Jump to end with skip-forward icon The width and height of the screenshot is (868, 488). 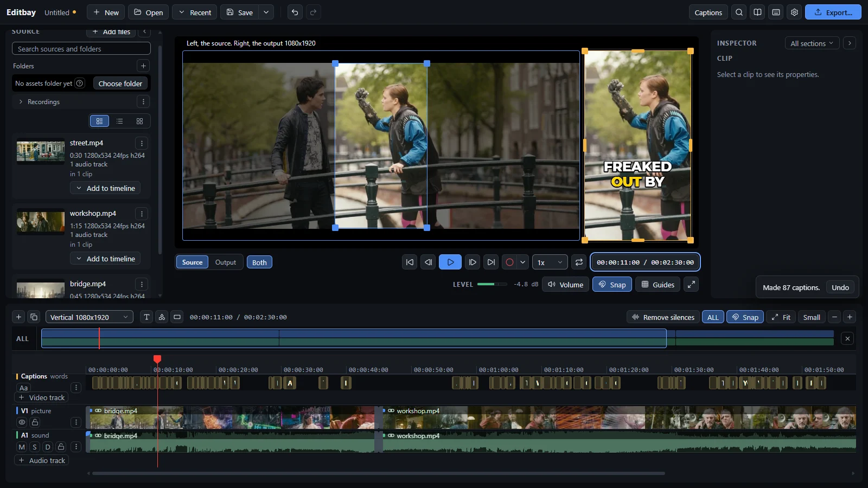pyautogui.click(x=491, y=262)
